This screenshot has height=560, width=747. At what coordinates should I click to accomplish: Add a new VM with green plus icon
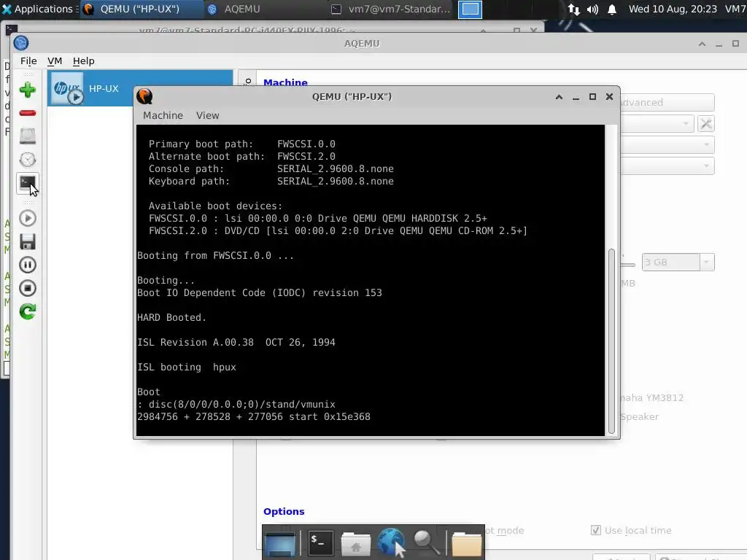tap(28, 90)
